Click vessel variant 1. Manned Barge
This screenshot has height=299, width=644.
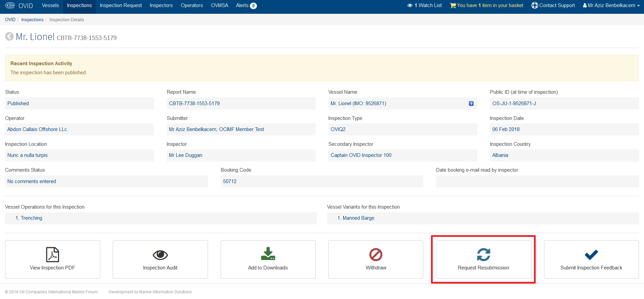(x=483, y=218)
